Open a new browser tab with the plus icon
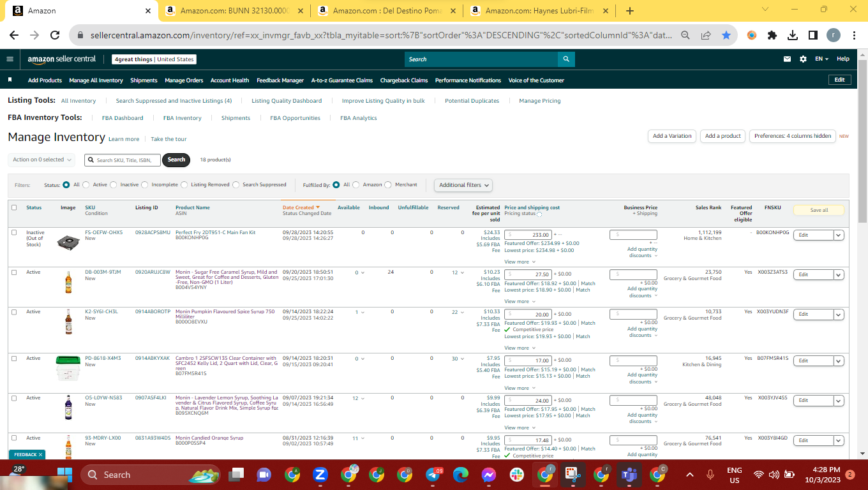 click(630, 11)
